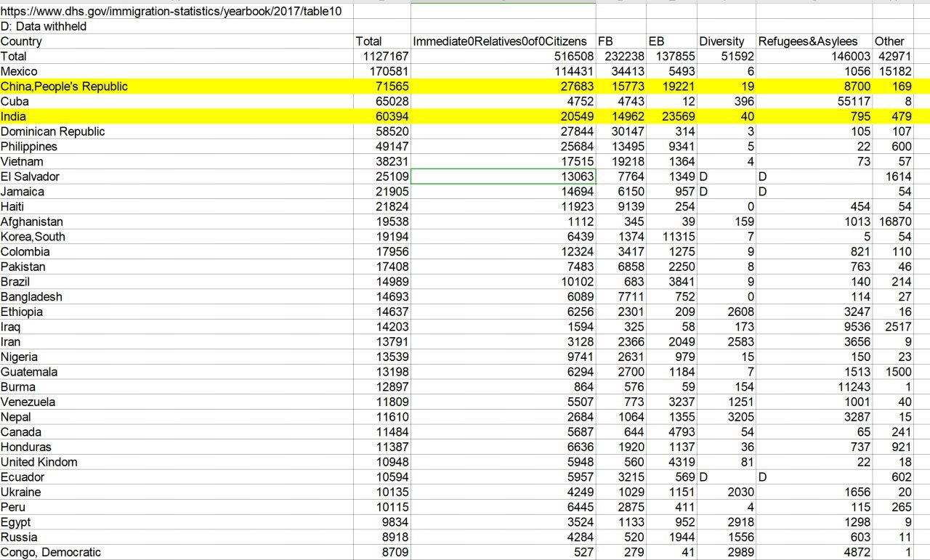Click Jamaica's total value 21905
930x560 pixels.
[382, 192]
